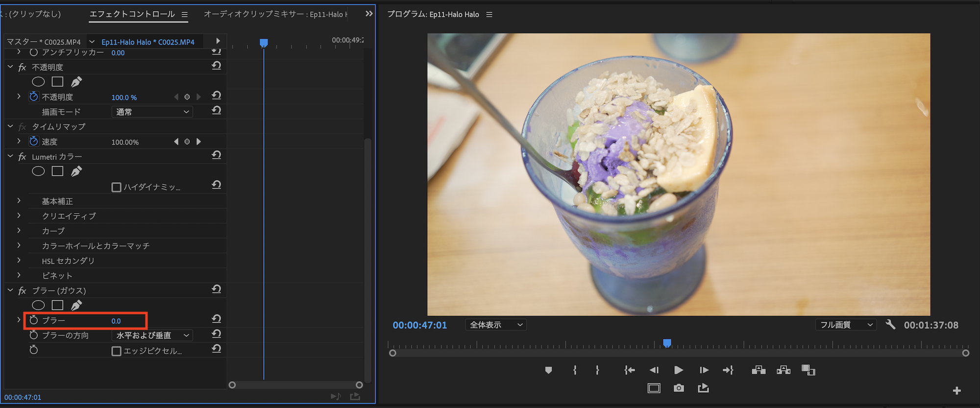Select the pen mask tool under Gaussian Blur

[76, 306]
